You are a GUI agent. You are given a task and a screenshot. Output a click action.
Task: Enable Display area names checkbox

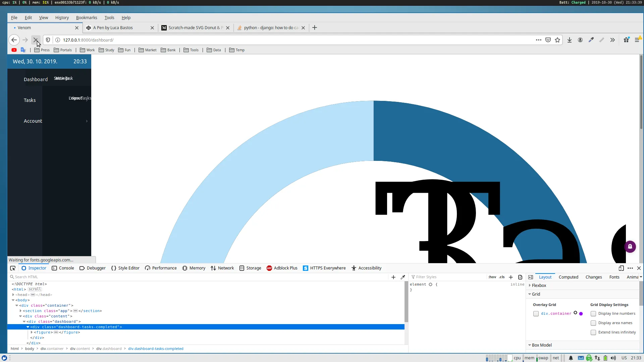coord(593,323)
